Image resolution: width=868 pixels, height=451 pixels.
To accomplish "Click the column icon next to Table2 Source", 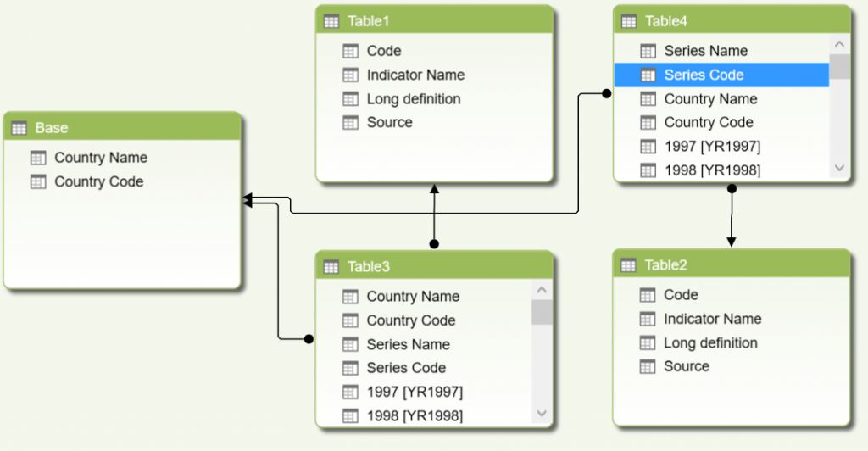I will (648, 367).
